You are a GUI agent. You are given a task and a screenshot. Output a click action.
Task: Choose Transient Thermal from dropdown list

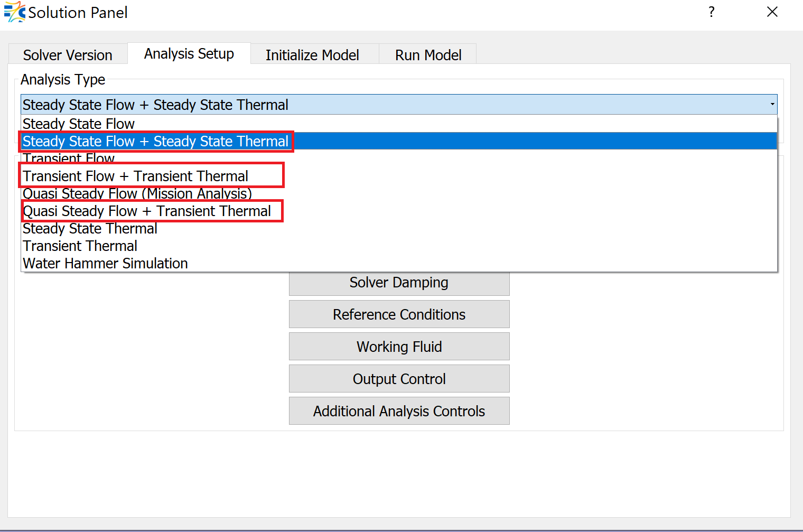(80, 246)
